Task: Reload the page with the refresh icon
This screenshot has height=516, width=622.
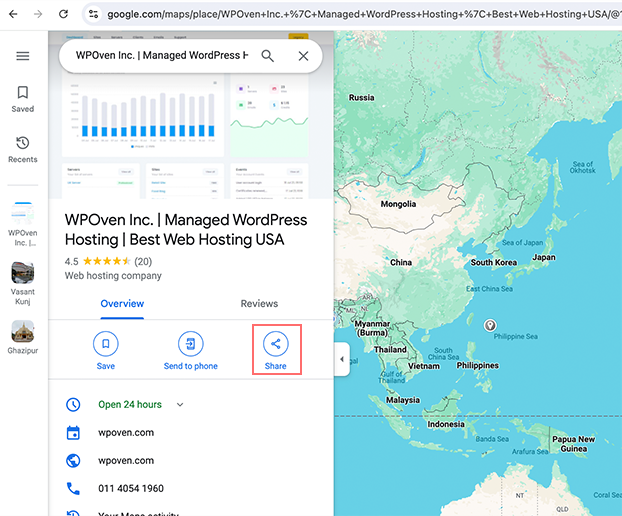Action: point(63,14)
